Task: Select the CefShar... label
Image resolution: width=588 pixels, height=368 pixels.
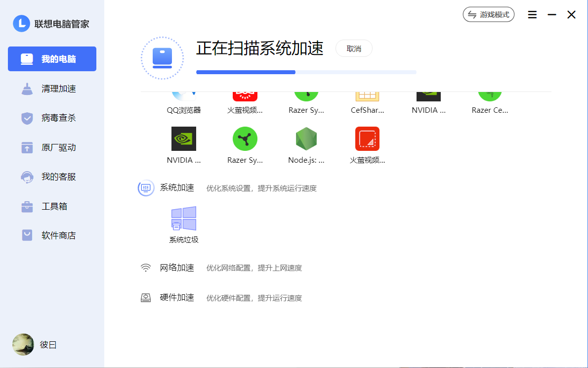Action: click(x=368, y=110)
